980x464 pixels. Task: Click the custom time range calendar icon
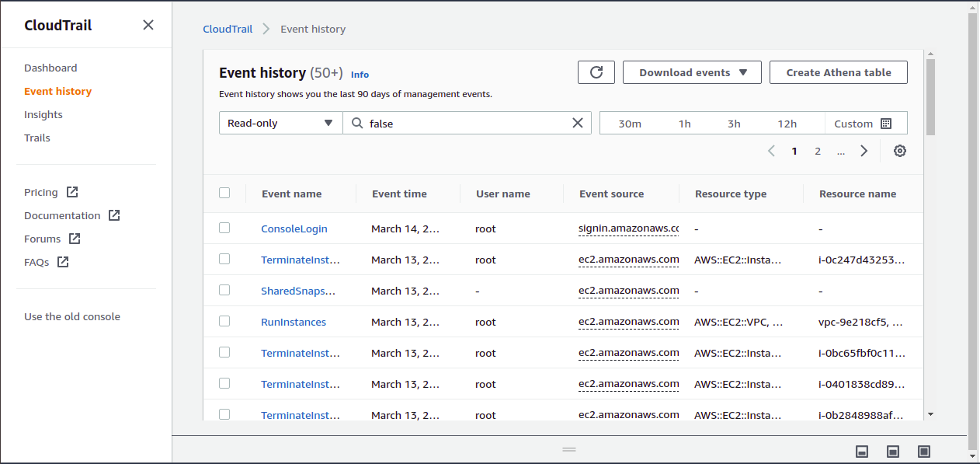point(886,124)
